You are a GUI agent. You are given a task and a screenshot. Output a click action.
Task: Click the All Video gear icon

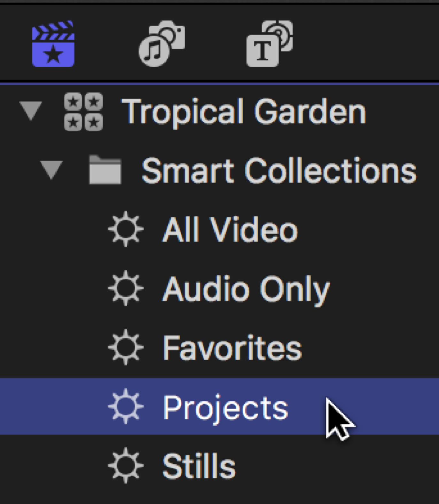(x=126, y=229)
